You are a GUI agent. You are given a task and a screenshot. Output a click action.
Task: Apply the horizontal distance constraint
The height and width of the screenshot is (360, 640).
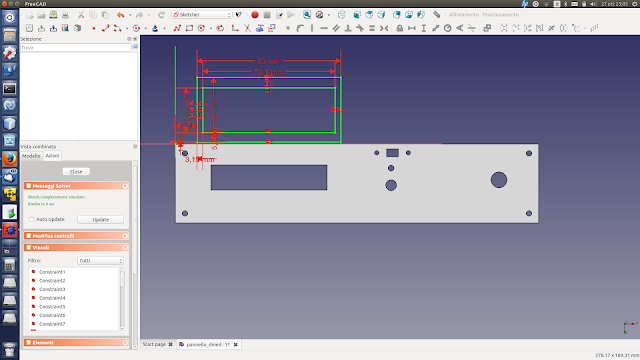412,28
